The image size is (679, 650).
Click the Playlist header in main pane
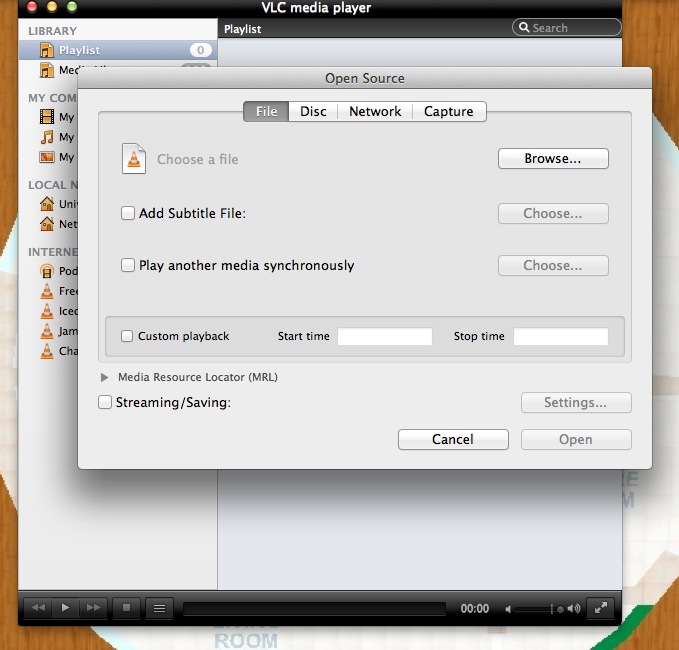point(242,29)
